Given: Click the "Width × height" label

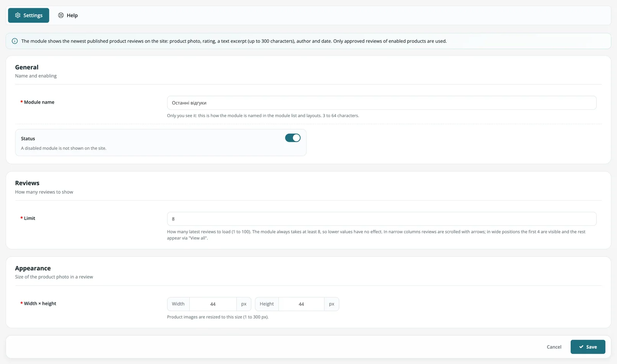Looking at the screenshot, I should click(40, 304).
